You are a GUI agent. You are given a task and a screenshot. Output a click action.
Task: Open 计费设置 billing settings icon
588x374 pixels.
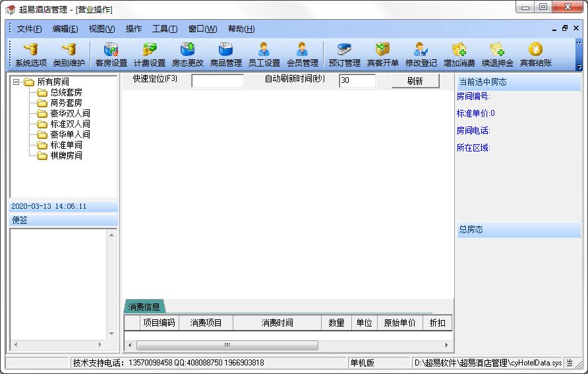click(x=150, y=55)
